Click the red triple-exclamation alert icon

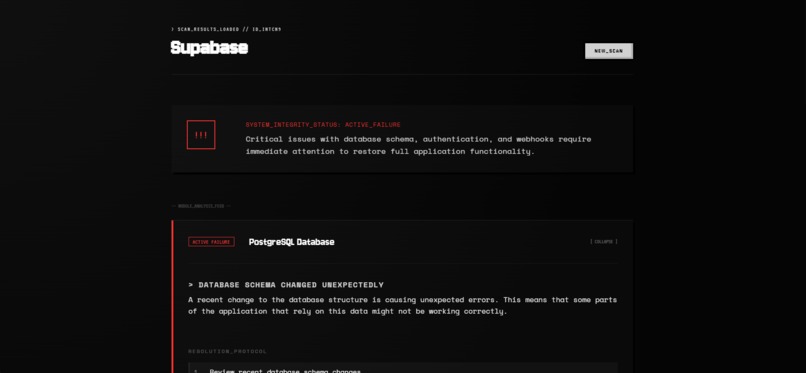pyautogui.click(x=201, y=135)
